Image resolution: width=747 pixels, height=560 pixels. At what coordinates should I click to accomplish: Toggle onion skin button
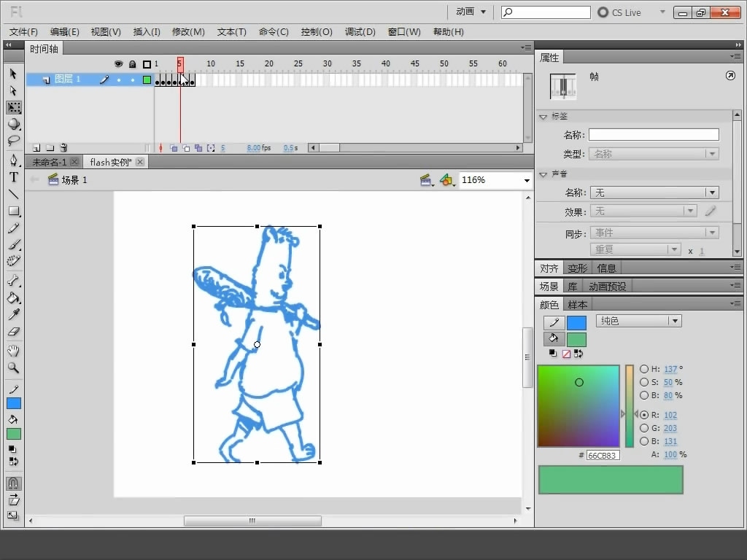pos(174,148)
